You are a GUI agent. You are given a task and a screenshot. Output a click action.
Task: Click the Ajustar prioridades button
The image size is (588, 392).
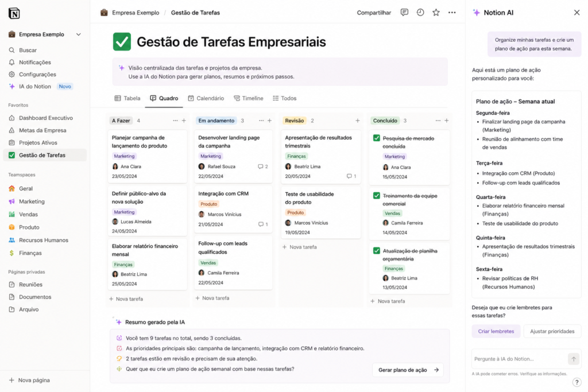(552, 331)
